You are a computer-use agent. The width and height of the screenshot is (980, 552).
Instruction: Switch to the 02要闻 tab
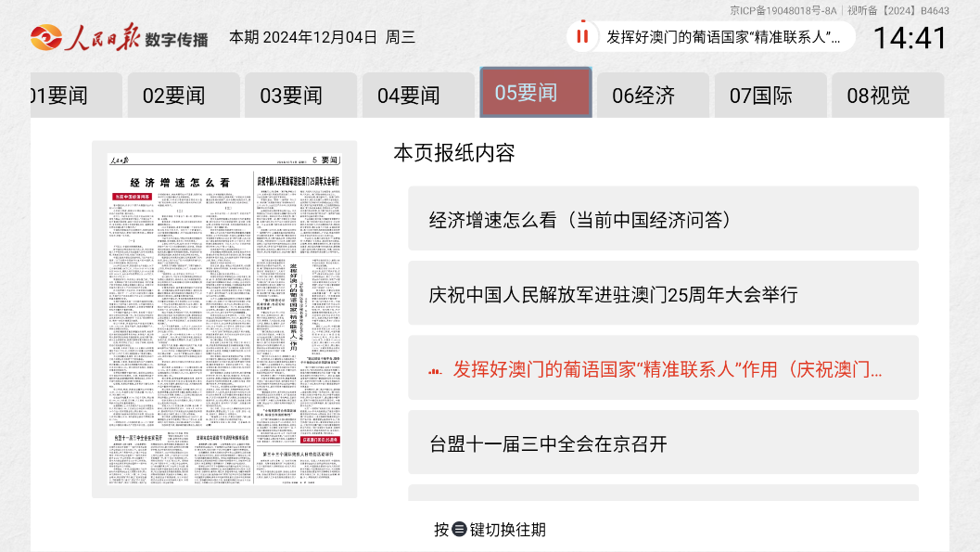173,96
